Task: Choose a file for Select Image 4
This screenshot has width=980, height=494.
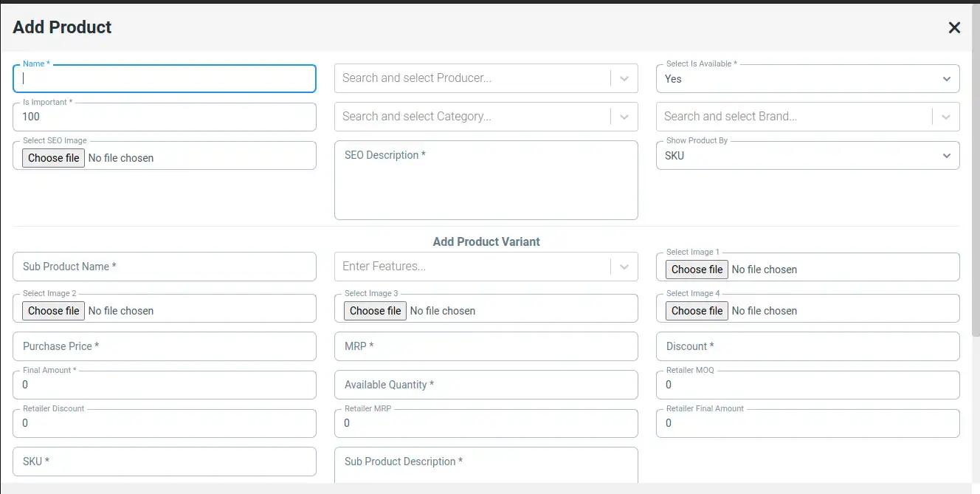Action: [x=697, y=311]
